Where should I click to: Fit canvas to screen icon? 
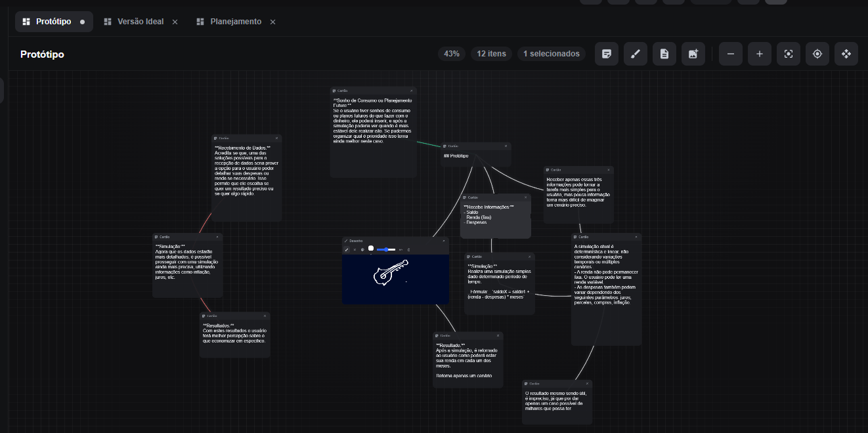point(789,54)
